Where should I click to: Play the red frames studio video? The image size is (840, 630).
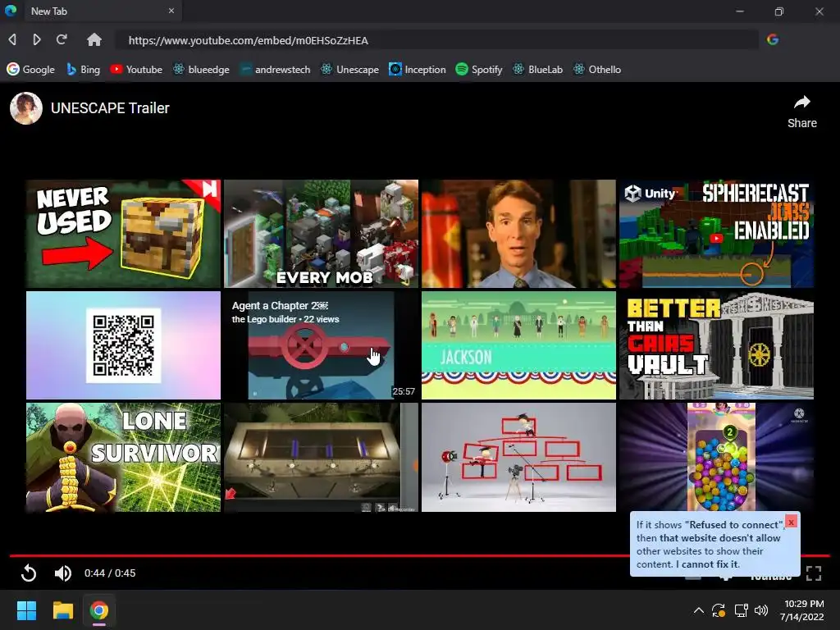pos(518,457)
